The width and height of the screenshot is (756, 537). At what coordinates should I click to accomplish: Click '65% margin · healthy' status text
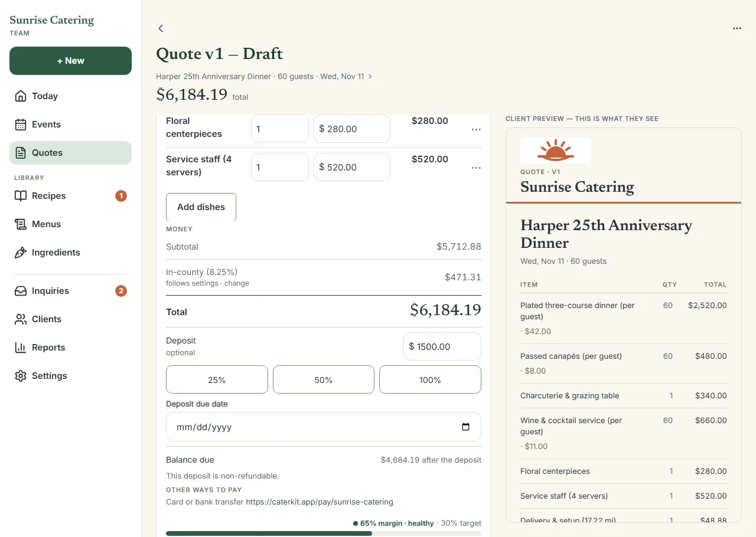click(x=397, y=523)
